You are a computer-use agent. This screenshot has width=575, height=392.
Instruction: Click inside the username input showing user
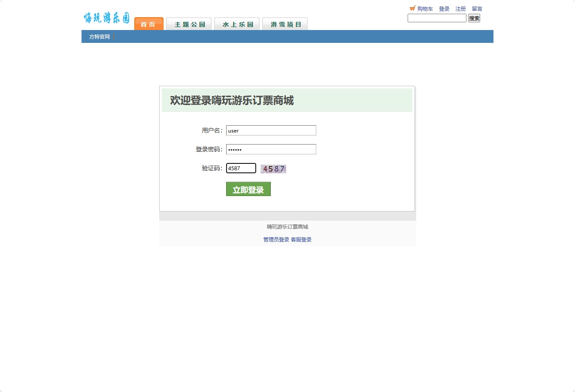(x=271, y=130)
